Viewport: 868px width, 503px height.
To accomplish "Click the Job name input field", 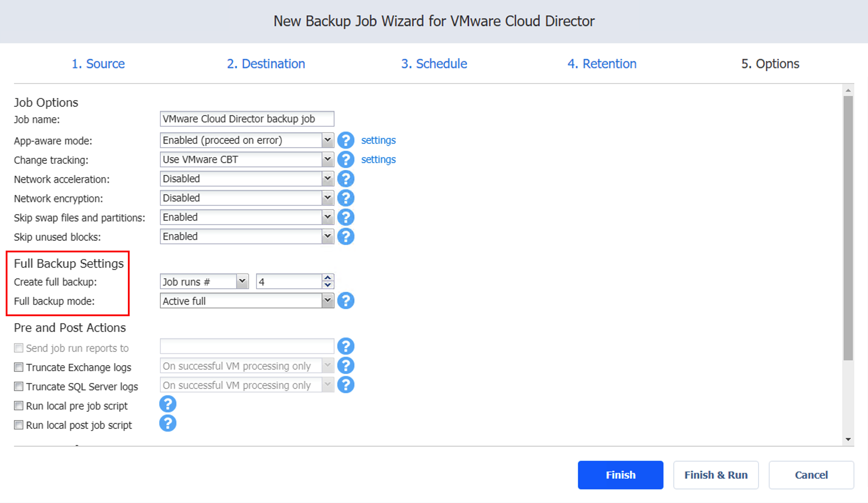I will 247,119.
